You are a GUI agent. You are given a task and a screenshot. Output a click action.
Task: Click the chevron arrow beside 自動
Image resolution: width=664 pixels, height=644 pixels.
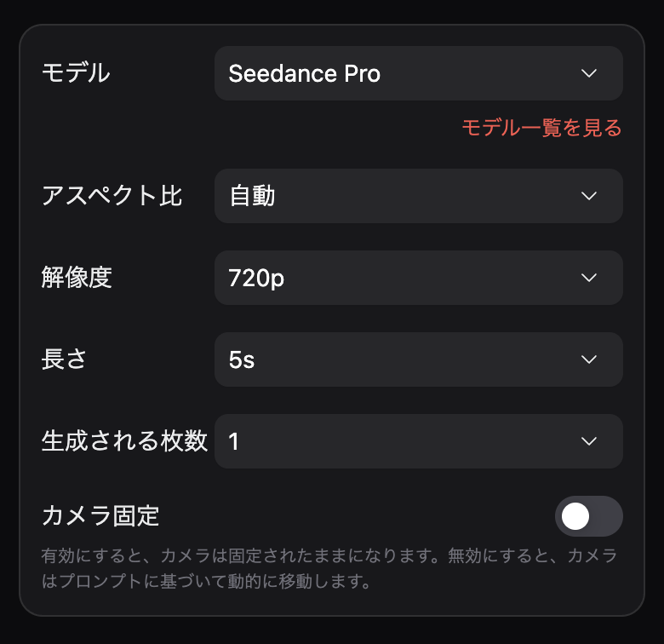(x=589, y=196)
